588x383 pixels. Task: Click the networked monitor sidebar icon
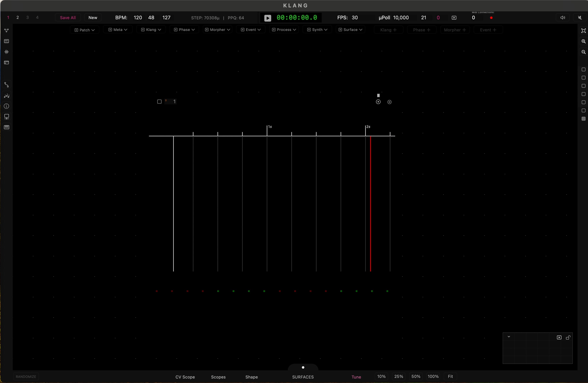7,116
